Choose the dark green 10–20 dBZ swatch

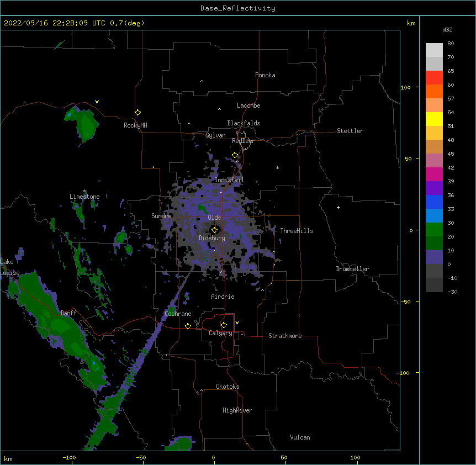click(x=434, y=244)
